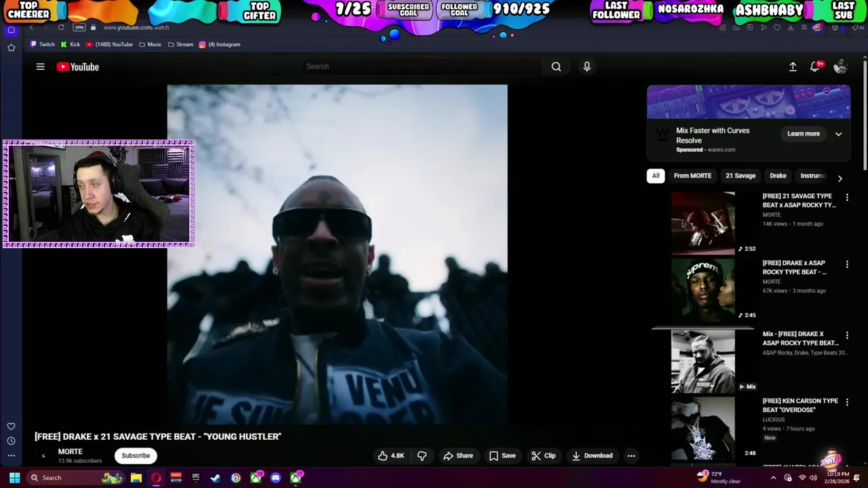
Task: Open the sidebar bookmarks star icon
Action: pos(11,47)
